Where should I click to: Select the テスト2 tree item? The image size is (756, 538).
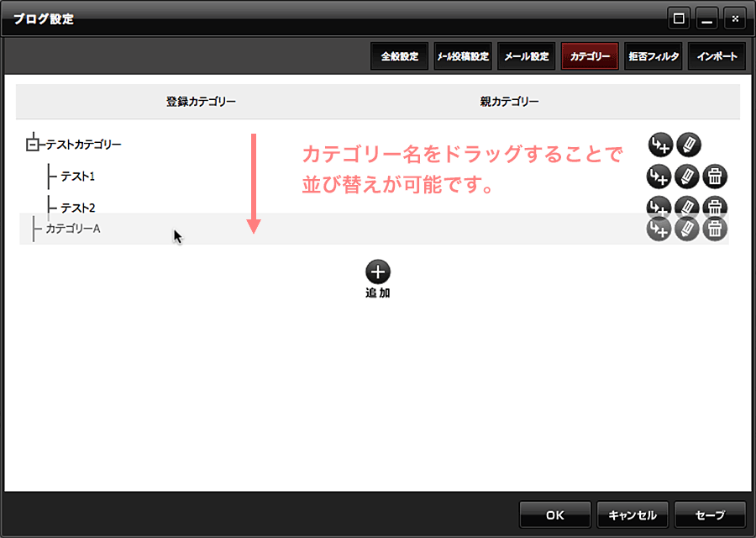[x=77, y=208]
